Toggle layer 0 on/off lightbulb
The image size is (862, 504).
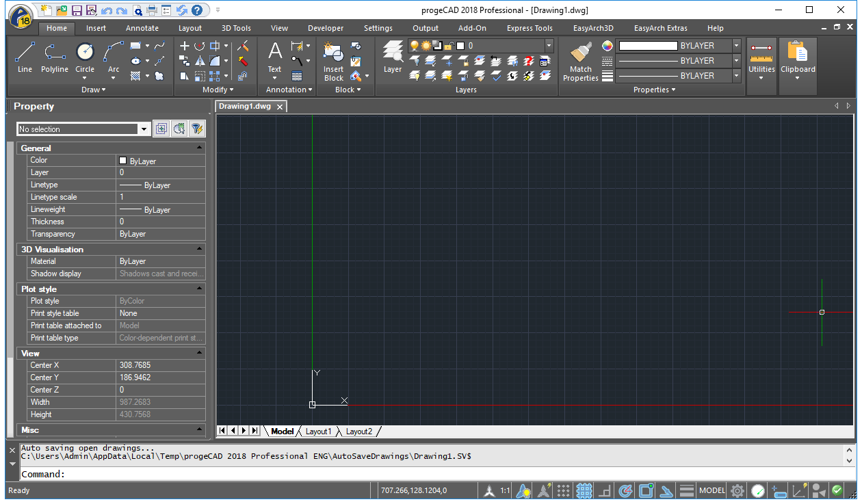415,45
